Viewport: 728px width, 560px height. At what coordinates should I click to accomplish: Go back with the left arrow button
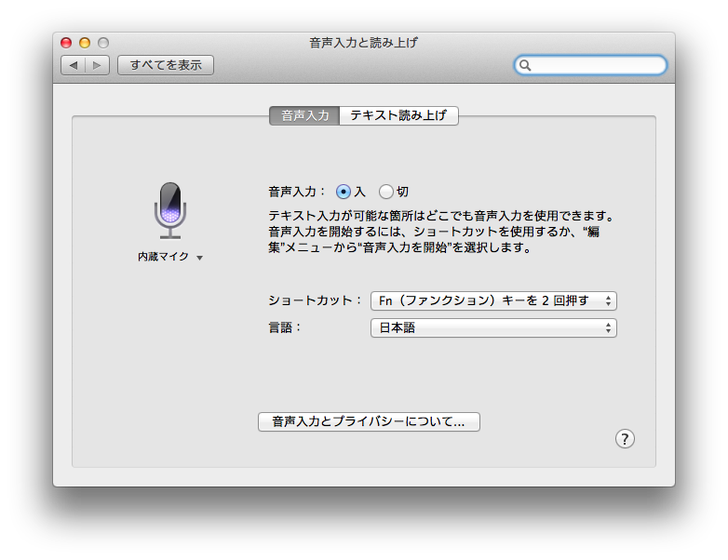tap(74, 65)
